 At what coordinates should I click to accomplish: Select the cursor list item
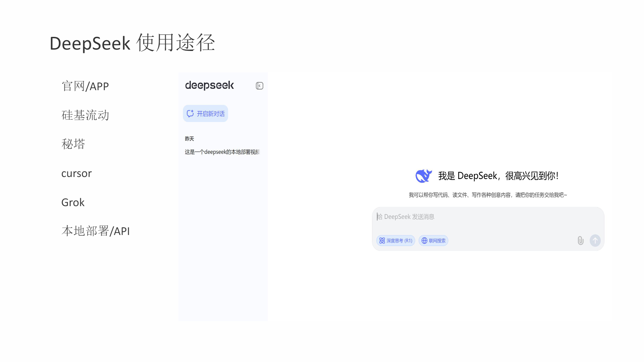pos(76,173)
